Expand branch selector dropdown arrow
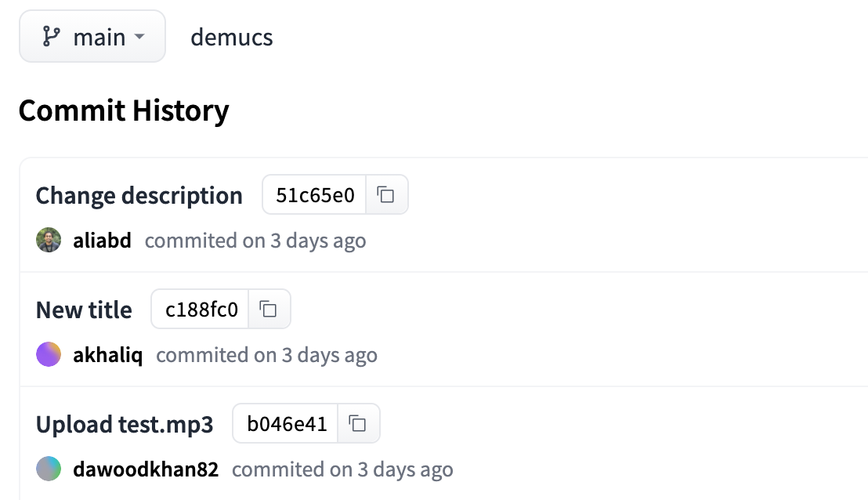The height and width of the screenshot is (500, 868). click(x=139, y=37)
